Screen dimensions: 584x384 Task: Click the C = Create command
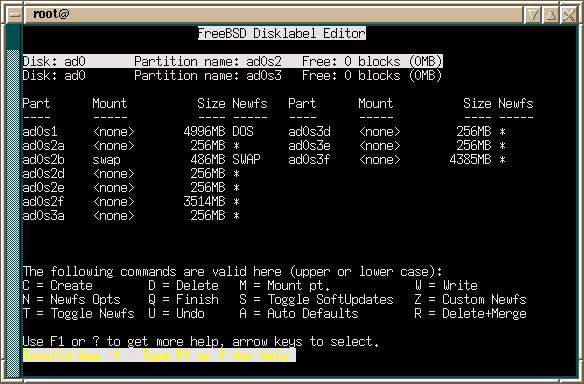point(58,286)
